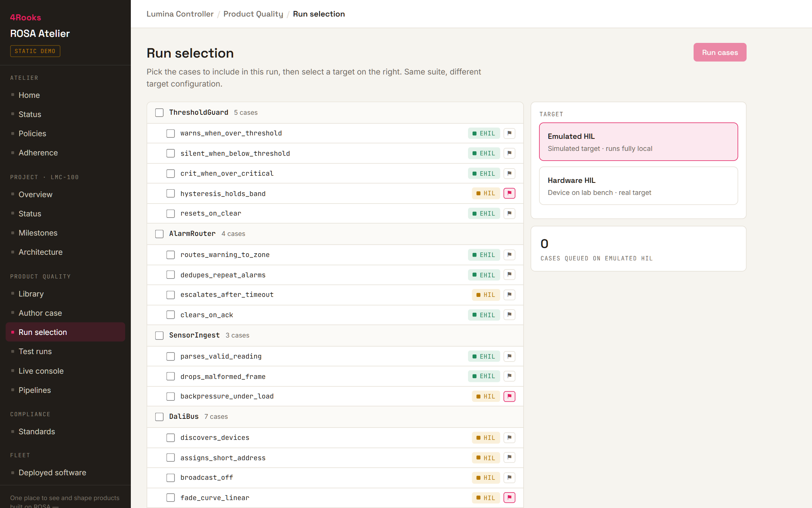Click HIL badge on discovers_devices row
This screenshot has height=508, width=812.
(x=486, y=438)
